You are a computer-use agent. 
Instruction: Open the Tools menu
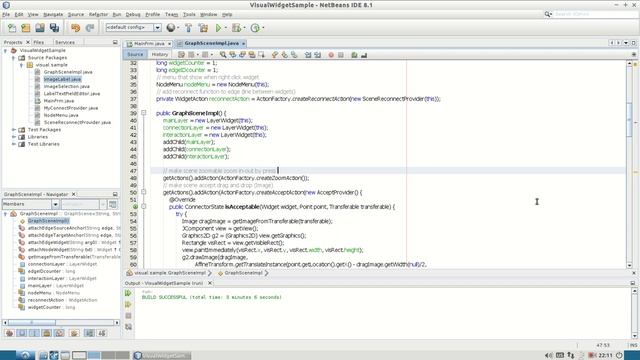(x=189, y=14)
